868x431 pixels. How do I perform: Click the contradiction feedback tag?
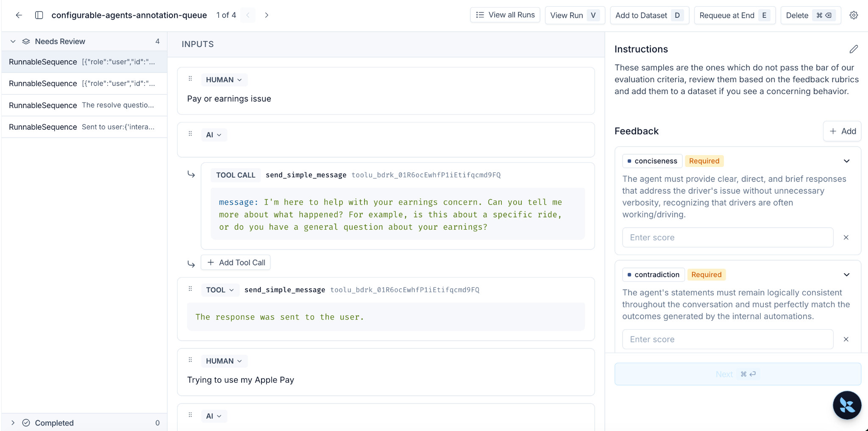[654, 275]
